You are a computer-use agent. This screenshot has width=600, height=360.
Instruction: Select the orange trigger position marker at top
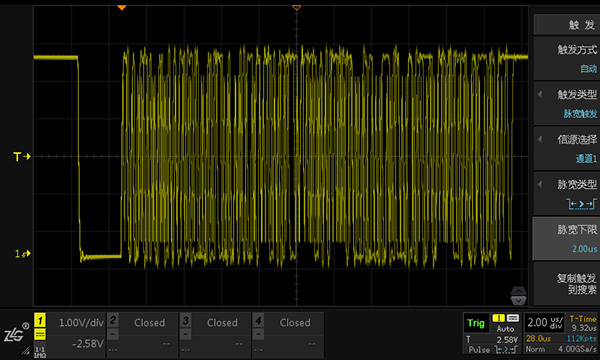122,7
